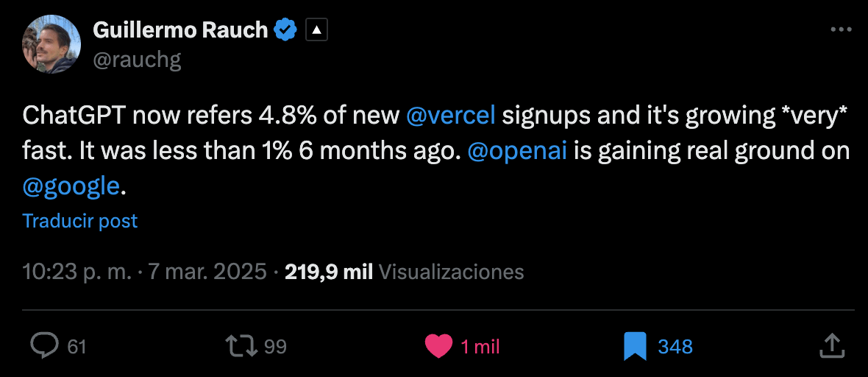The width and height of the screenshot is (868, 377).
Task: Open the @openai mention link
Action: (517, 151)
